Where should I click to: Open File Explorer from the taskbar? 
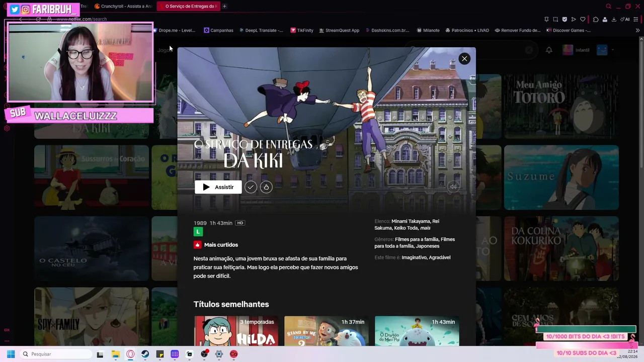[x=116, y=354]
